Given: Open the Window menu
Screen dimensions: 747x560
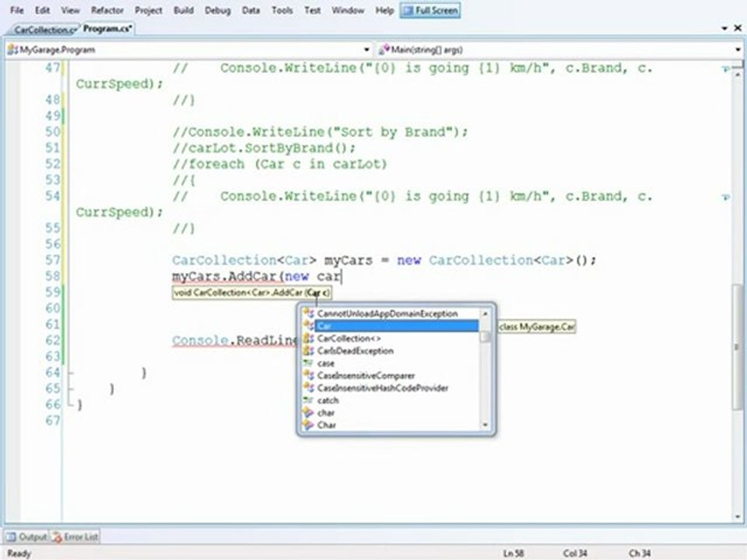Looking at the screenshot, I should [348, 10].
